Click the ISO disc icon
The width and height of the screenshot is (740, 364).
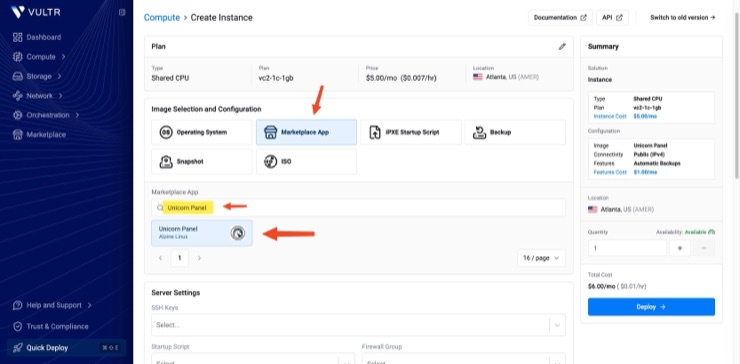tap(270, 161)
